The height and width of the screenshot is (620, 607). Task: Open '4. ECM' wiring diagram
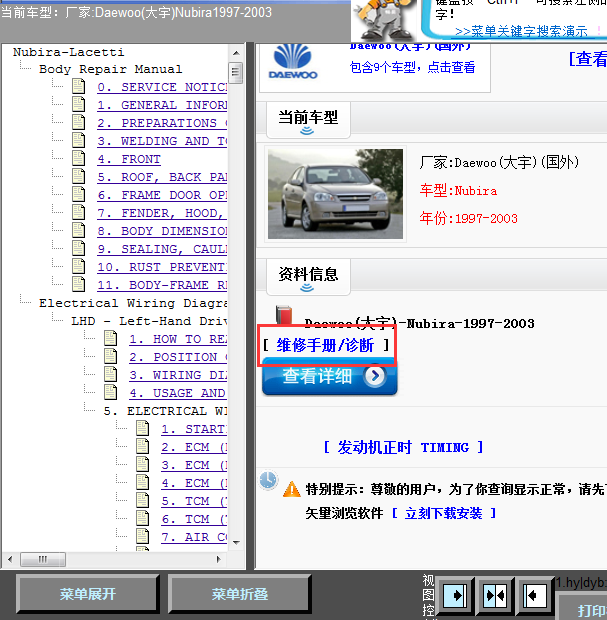pos(194,483)
